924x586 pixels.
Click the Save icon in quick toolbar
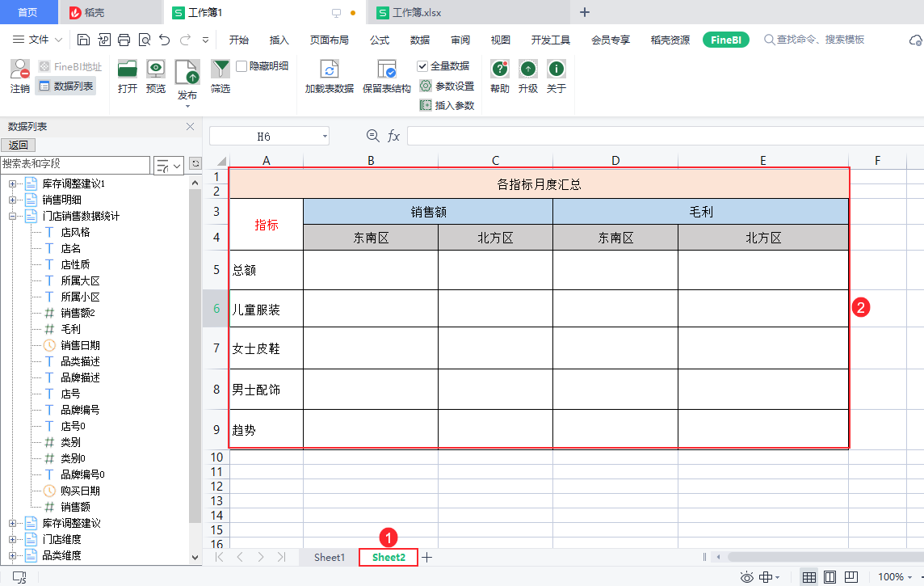(84, 40)
